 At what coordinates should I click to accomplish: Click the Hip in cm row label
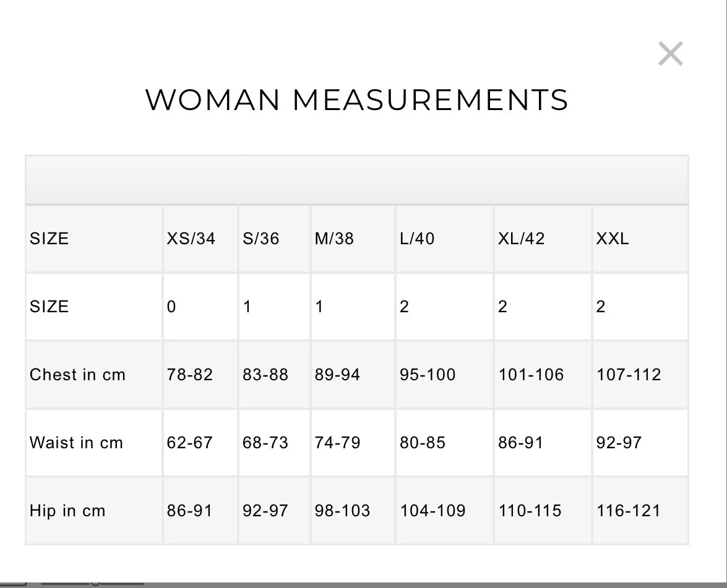click(67, 511)
